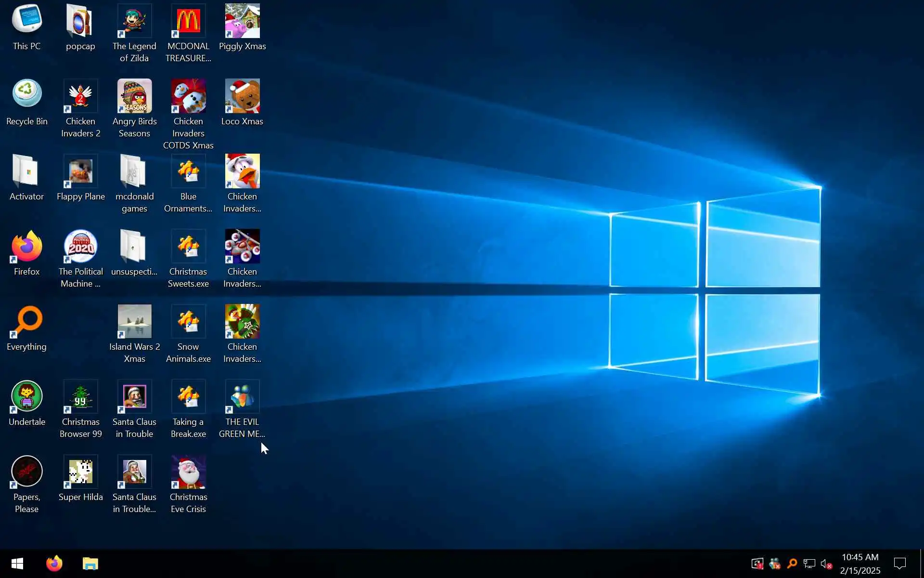
Task: Click the Recycle Bin icon
Action: [26, 94]
